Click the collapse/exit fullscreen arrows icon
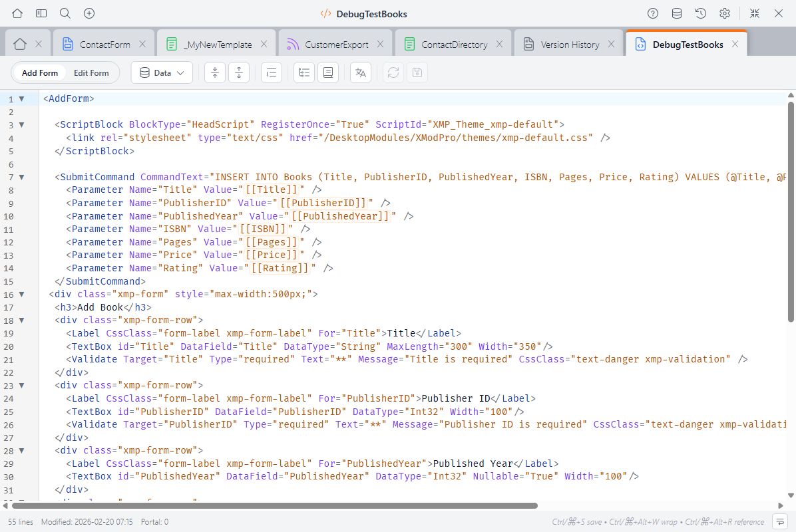796x532 pixels. (x=755, y=14)
